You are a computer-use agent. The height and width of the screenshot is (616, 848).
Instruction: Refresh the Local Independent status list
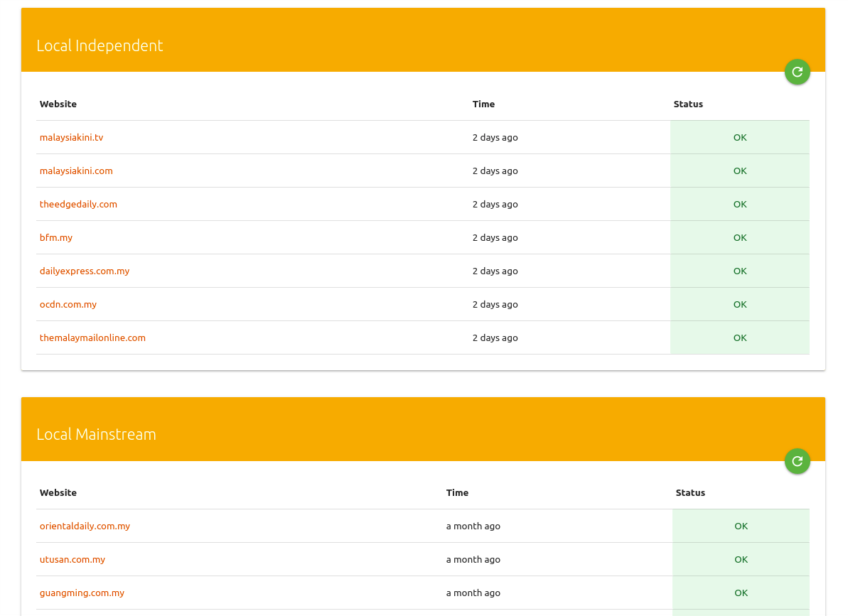coord(797,71)
